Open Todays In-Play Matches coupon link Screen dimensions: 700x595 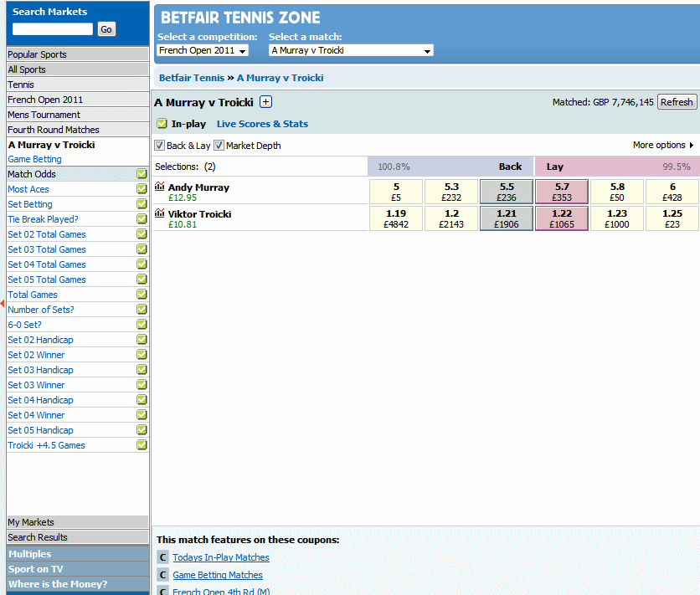coord(221,557)
